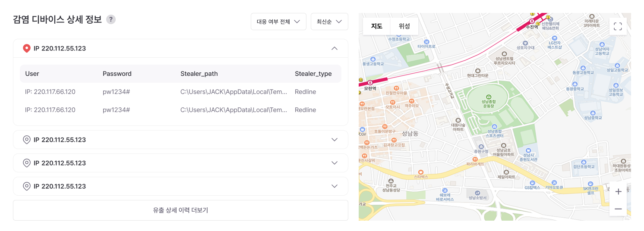Viewport: 644px width, 231px height.
Task: Click 성남종합운동장 stadium marker on map
Action: (489, 97)
